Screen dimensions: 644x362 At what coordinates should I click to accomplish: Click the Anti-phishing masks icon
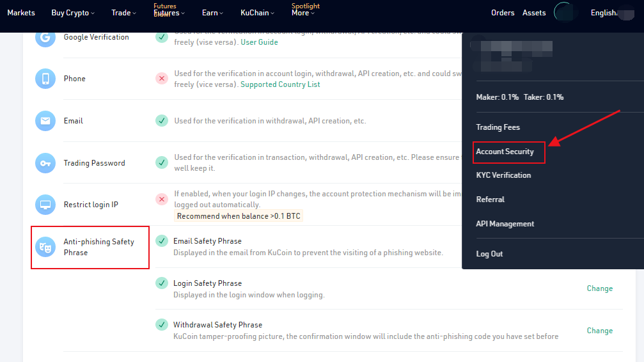point(45,247)
